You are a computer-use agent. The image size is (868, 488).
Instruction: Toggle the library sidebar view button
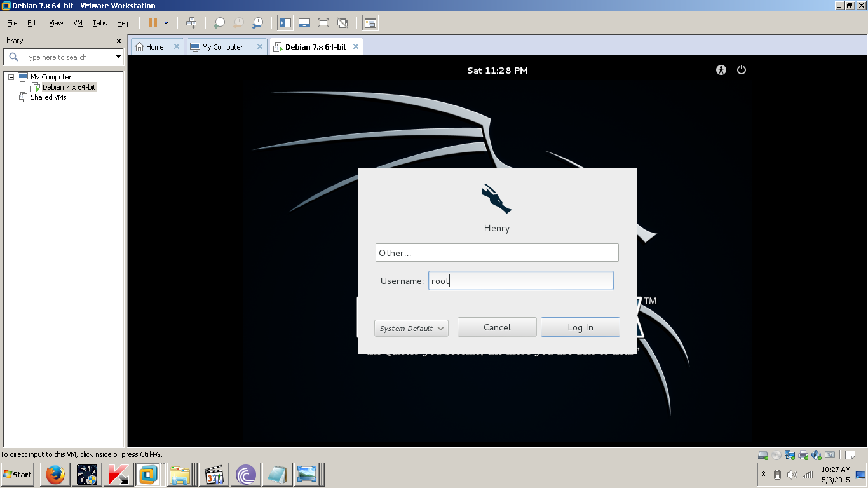285,23
